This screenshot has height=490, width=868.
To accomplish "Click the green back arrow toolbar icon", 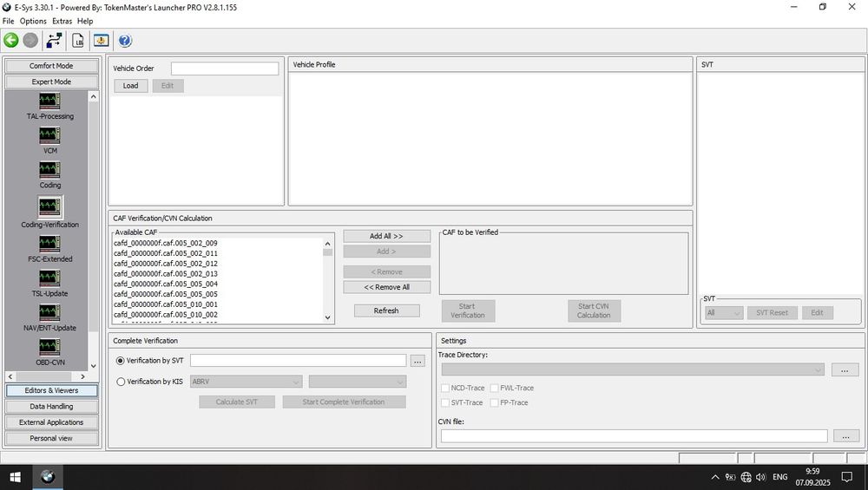I will click(11, 41).
